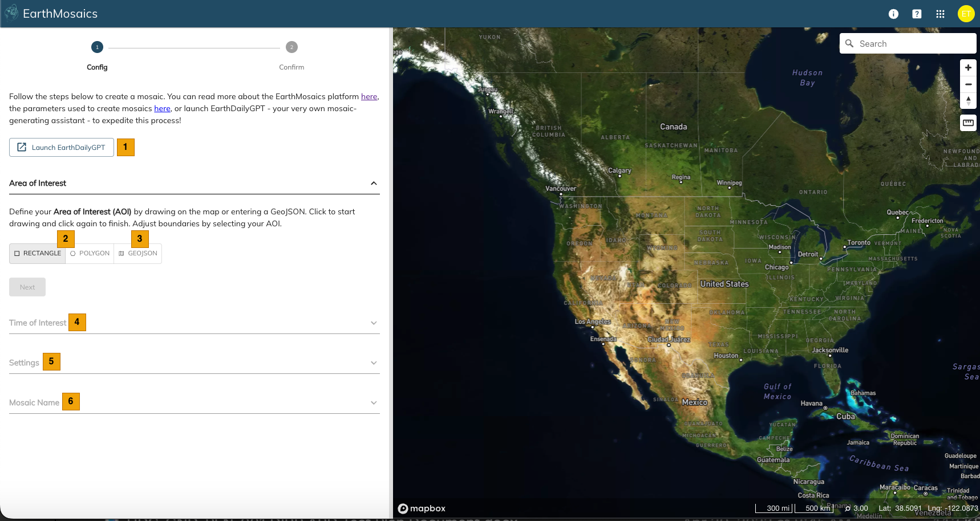Click the Next button
The height and width of the screenshot is (521, 980).
[x=27, y=287]
